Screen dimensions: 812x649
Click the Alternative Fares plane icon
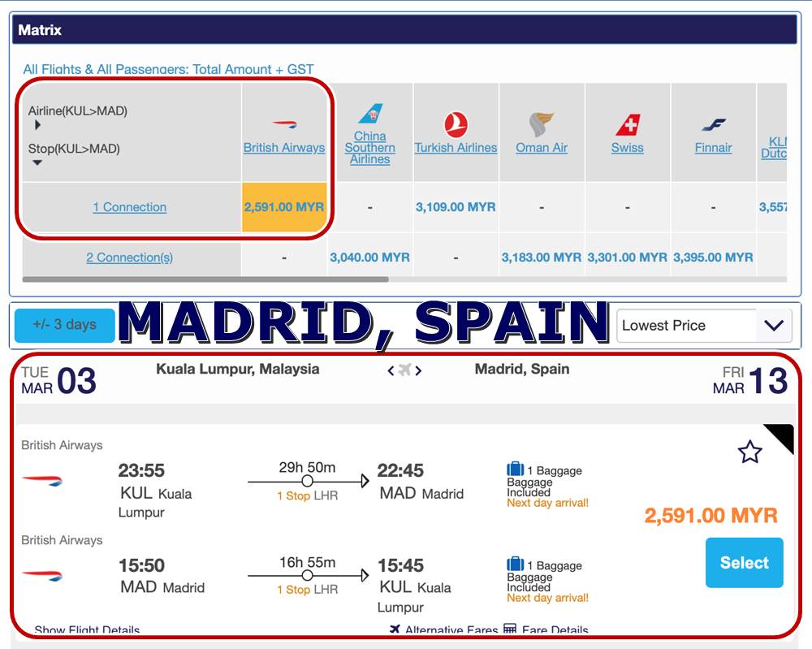[x=395, y=629]
